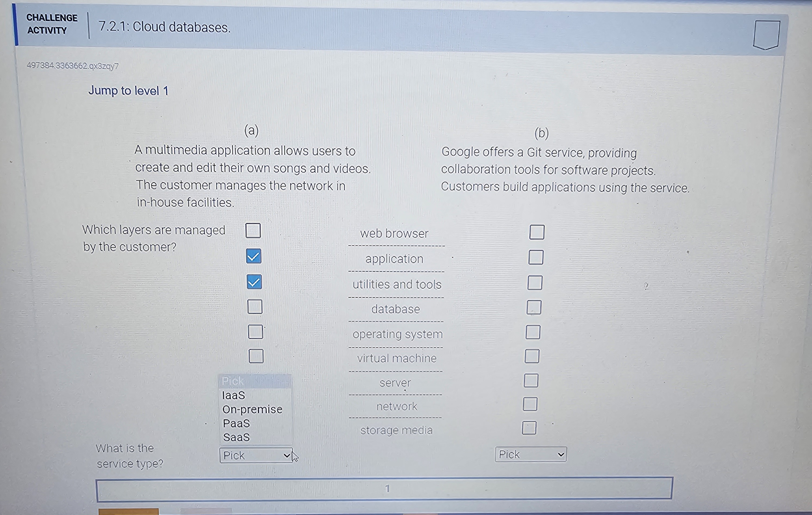Screen dimensions: 812x515
Task: Click the '(a)' scenario heading
Action: 251,130
